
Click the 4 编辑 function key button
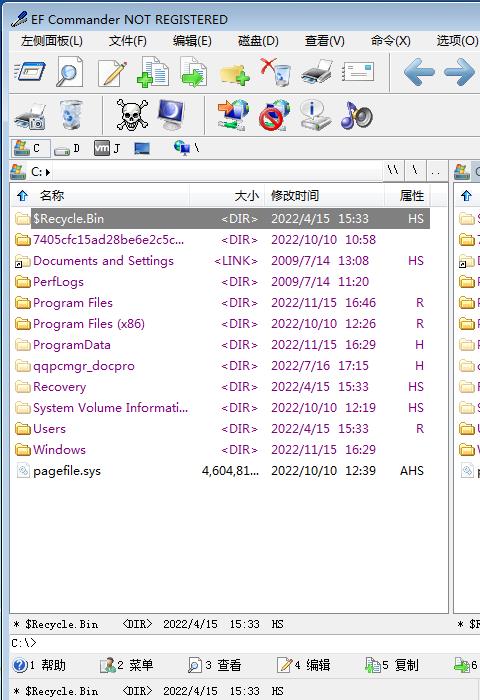[304, 665]
